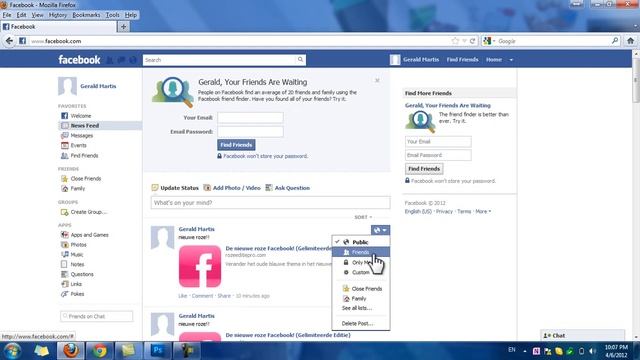This screenshot has height=360, width=640.
Task: Click the Email Password field in the banner
Action: point(250,131)
